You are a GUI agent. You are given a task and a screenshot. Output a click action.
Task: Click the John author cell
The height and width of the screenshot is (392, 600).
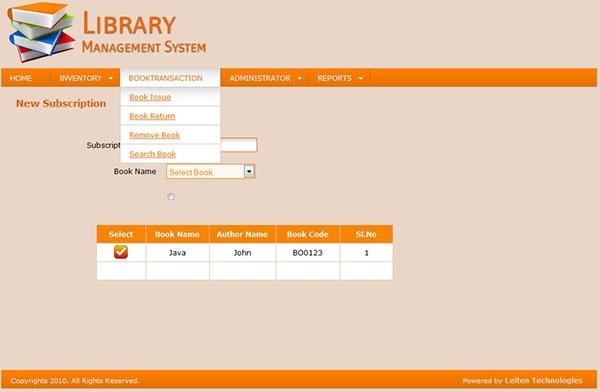[x=242, y=253]
